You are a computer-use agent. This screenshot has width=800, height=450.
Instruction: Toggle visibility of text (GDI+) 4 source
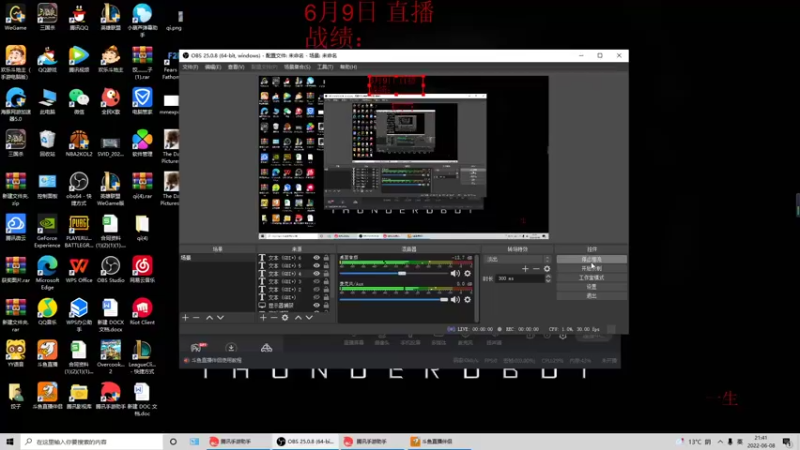[x=316, y=273]
